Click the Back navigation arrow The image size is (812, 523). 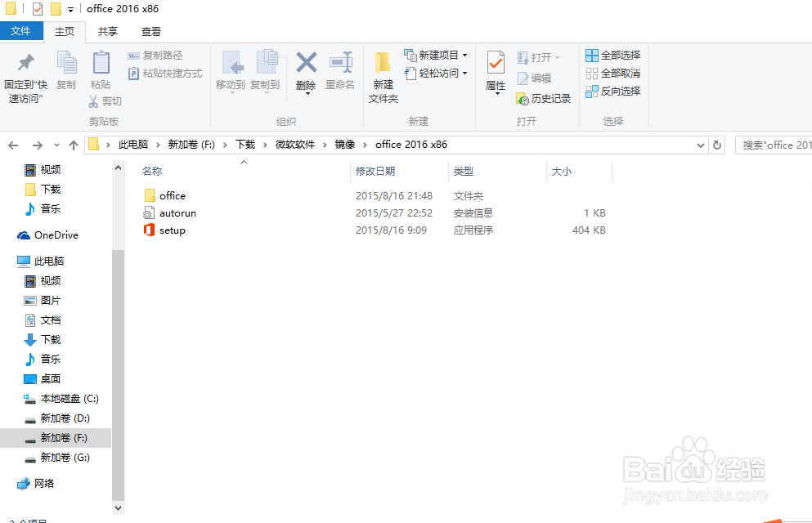pyautogui.click(x=13, y=145)
